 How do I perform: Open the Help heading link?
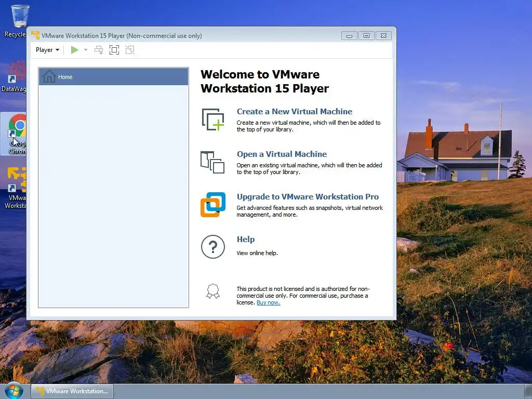(246, 239)
